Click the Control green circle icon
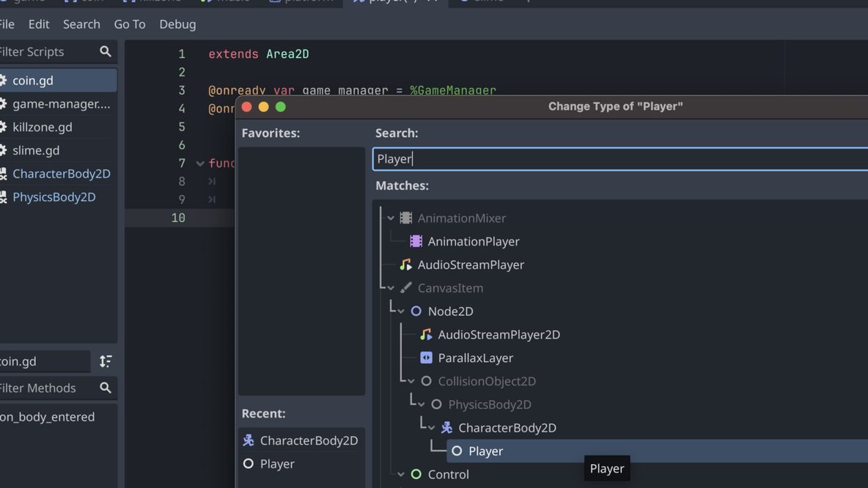The image size is (868, 488). pyautogui.click(x=416, y=474)
